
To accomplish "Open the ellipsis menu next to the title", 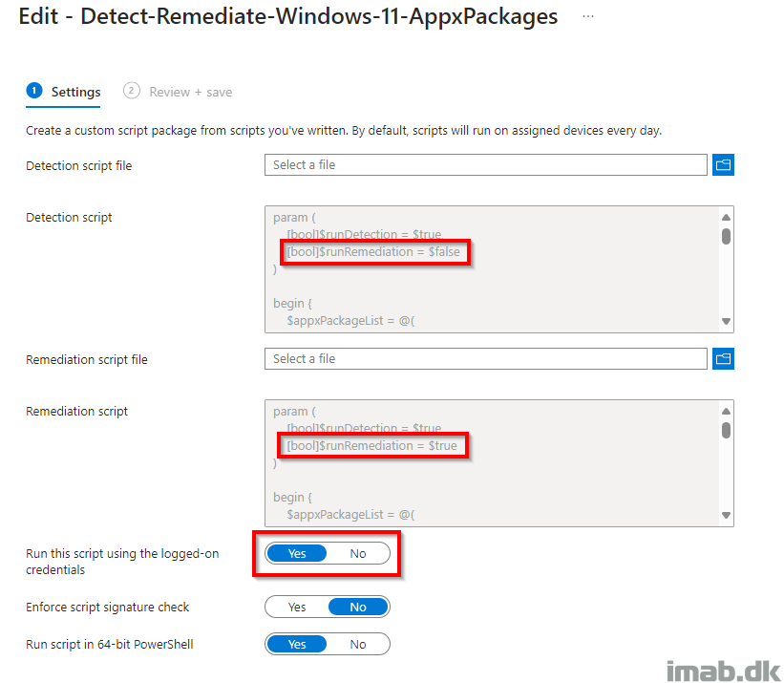I will (x=588, y=16).
